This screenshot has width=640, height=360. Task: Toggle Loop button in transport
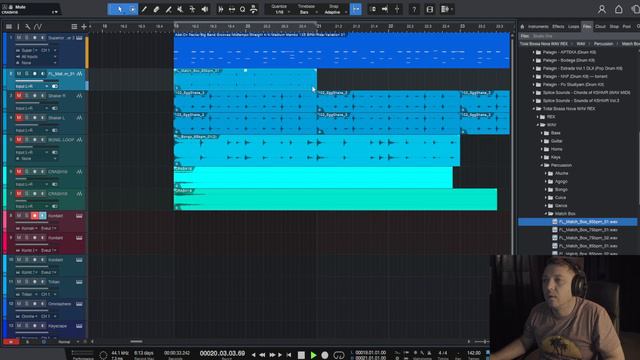click(x=338, y=355)
